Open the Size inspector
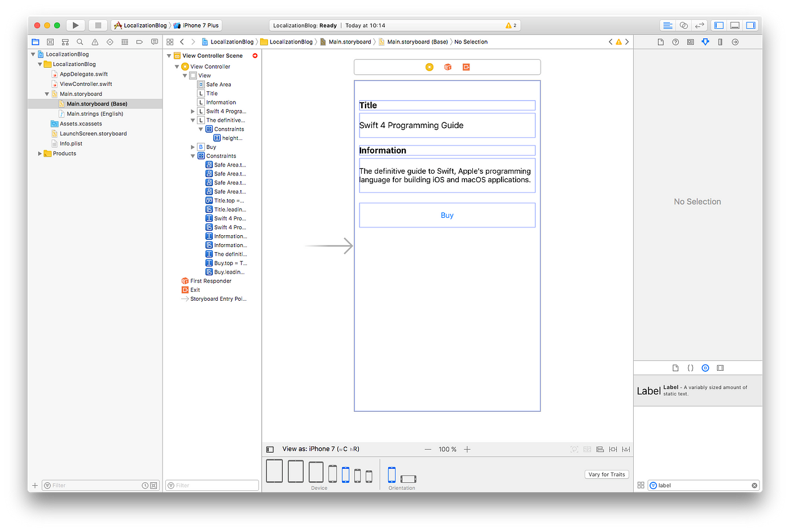 pos(720,42)
